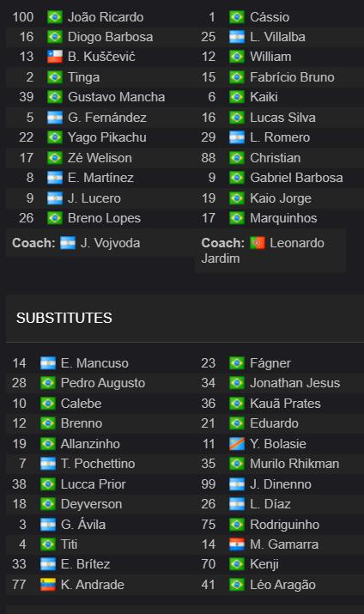The image size is (364, 614).
Task: Click the Brazil flag beside João Ricardo
Action: [55, 17]
